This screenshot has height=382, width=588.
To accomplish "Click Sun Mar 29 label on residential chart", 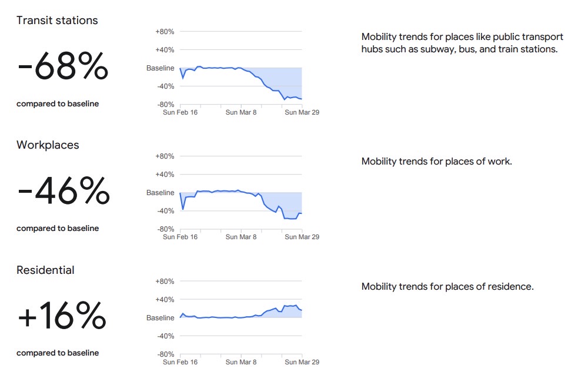I will click(x=302, y=362).
